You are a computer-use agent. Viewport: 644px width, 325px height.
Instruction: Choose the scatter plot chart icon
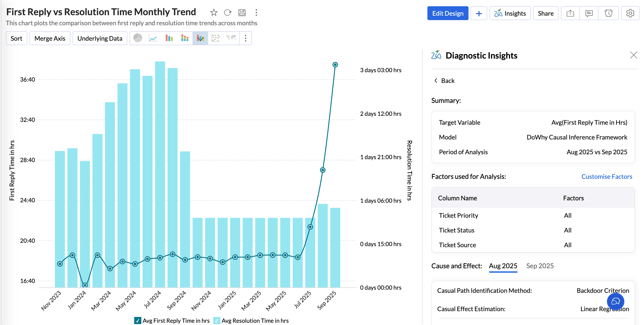(x=216, y=38)
